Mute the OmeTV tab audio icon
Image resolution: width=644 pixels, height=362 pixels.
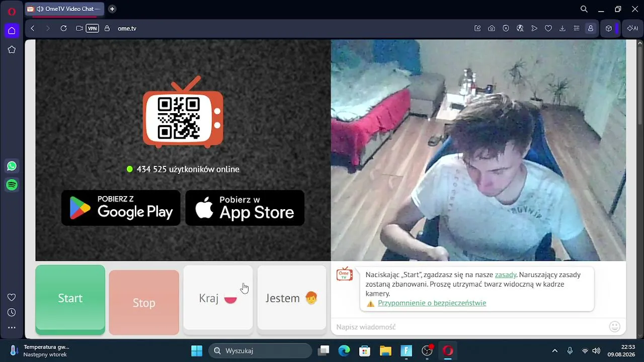click(40, 9)
